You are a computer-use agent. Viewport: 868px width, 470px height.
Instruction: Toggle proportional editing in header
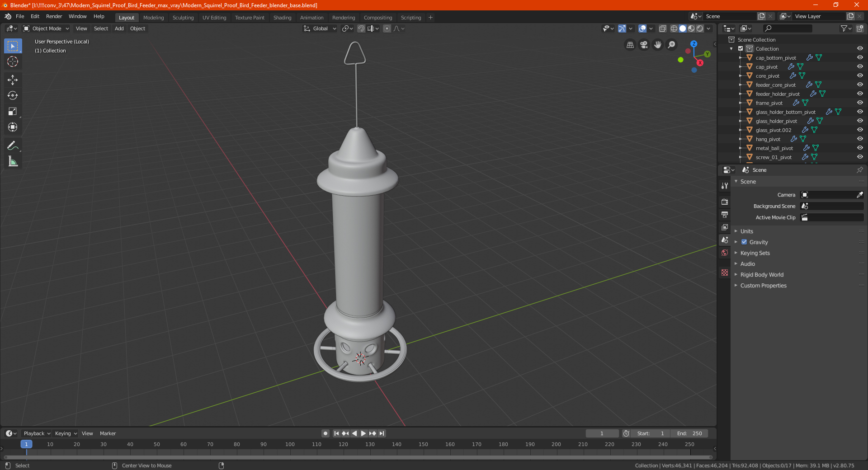[x=387, y=28]
